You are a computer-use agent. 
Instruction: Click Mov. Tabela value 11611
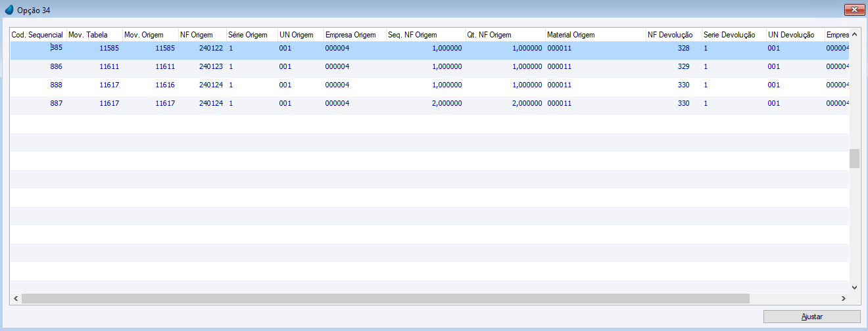(x=109, y=66)
